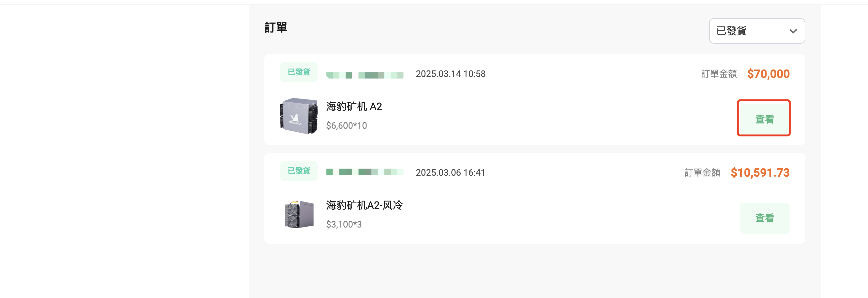868x298 pixels.
Task: Open the 已發貨 order status dropdown
Action: click(757, 31)
